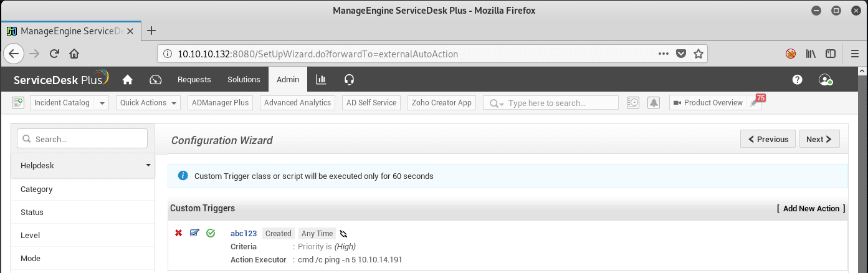Click the new request icon
The width and height of the screenshot is (868, 273).
tap(17, 103)
